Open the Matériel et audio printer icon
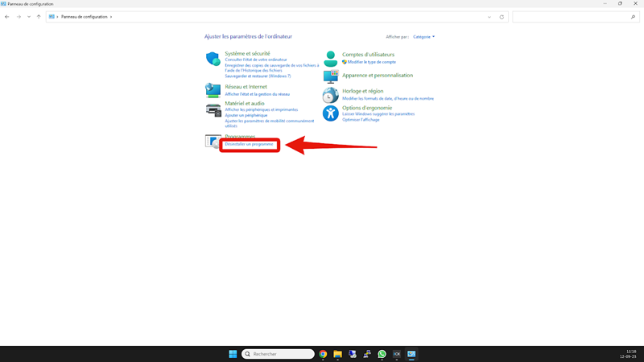Screen dimensions: 644x362 213,110
